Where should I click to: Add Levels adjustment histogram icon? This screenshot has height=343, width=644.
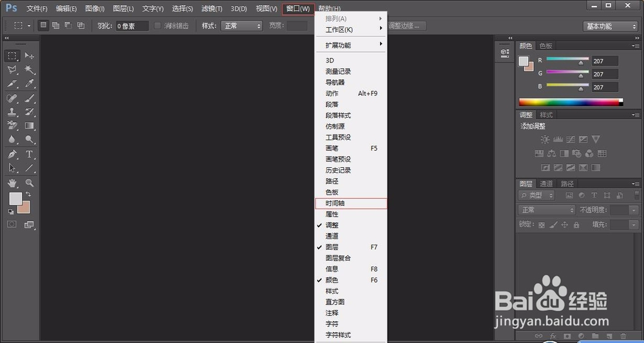pyautogui.click(x=558, y=140)
